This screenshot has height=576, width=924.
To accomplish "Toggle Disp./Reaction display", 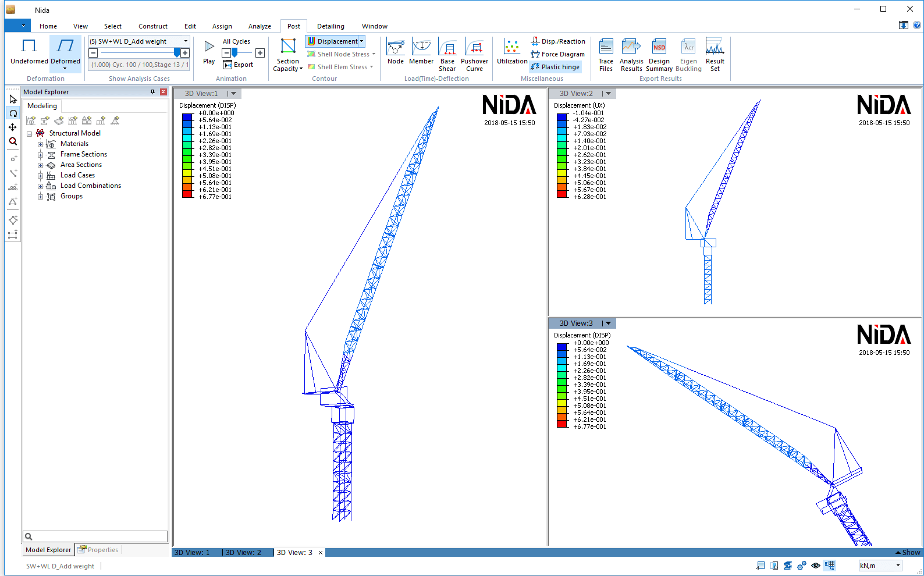I will coord(558,41).
